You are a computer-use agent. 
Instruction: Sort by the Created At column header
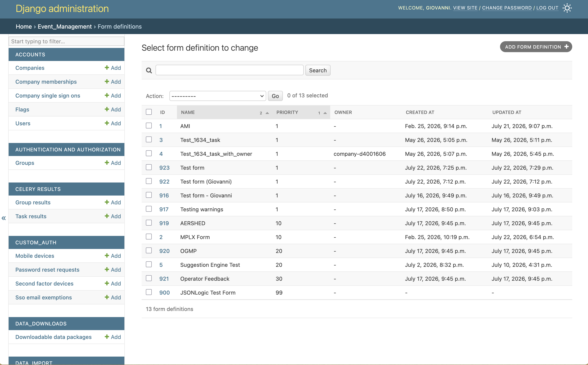[420, 112]
